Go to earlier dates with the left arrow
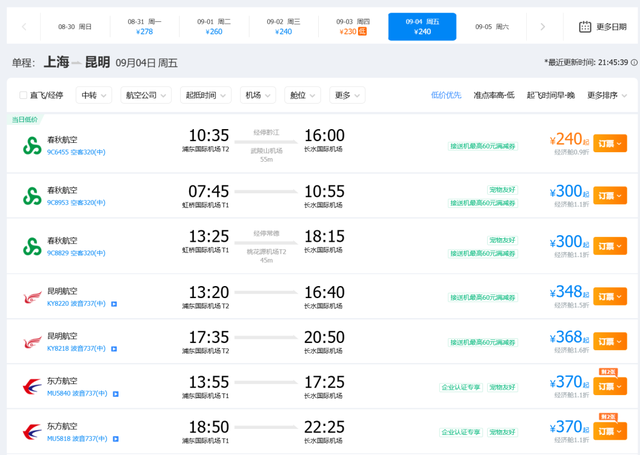This screenshot has height=455, width=640. pyautogui.click(x=24, y=27)
